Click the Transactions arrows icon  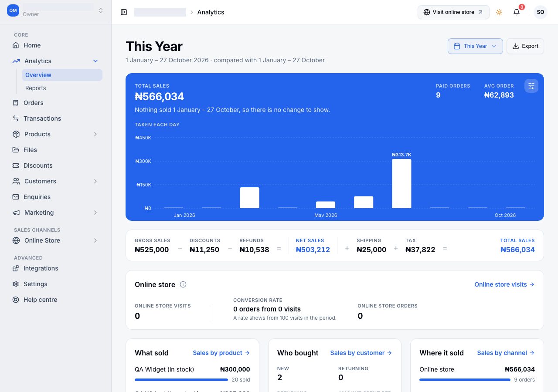(16, 118)
